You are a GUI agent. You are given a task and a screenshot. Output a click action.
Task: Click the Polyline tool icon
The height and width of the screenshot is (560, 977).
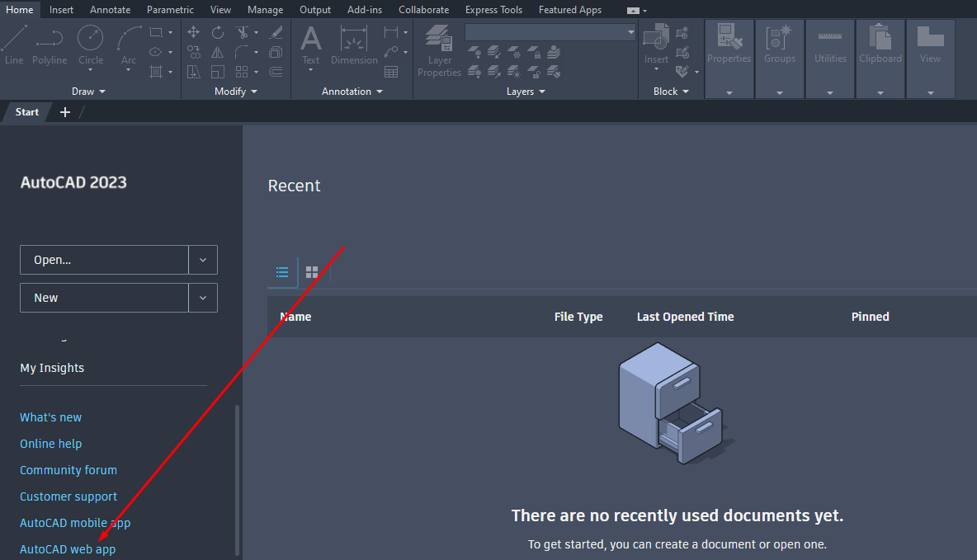pos(50,43)
